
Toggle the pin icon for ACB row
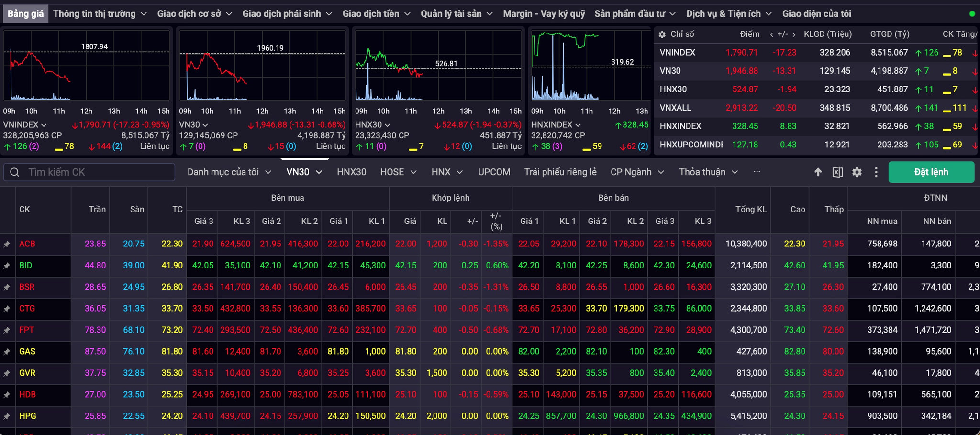(x=7, y=244)
